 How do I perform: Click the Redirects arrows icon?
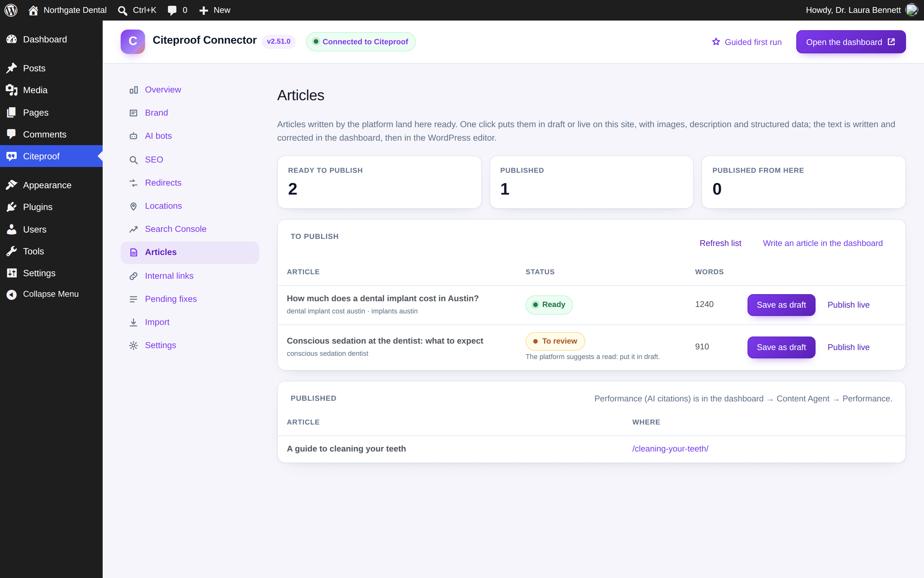(x=133, y=183)
